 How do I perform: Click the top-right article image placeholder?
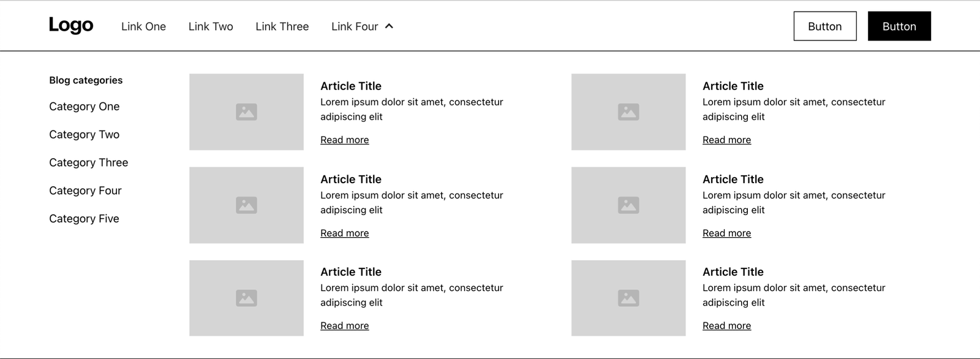point(628,112)
